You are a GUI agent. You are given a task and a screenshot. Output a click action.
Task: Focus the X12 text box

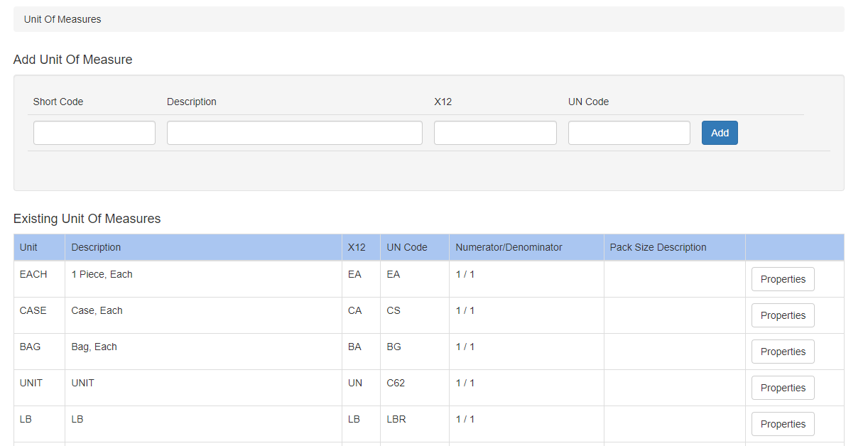coord(495,133)
